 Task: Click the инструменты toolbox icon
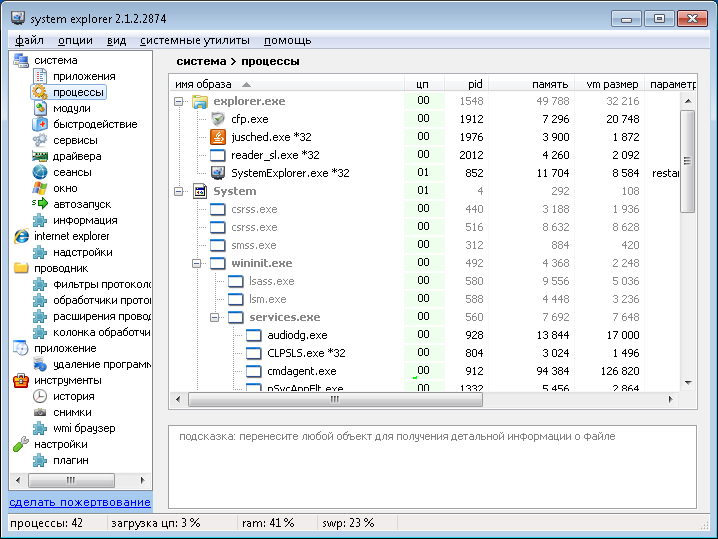pos(21,380)
